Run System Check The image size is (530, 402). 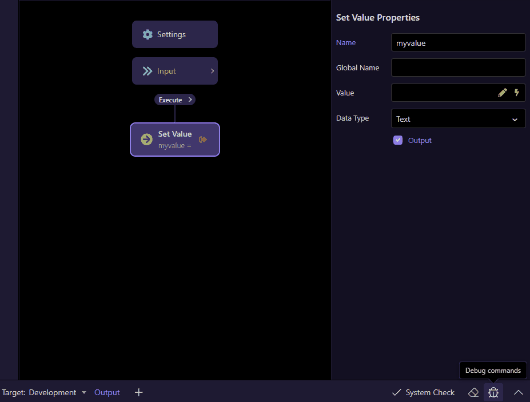pos(423,393)
